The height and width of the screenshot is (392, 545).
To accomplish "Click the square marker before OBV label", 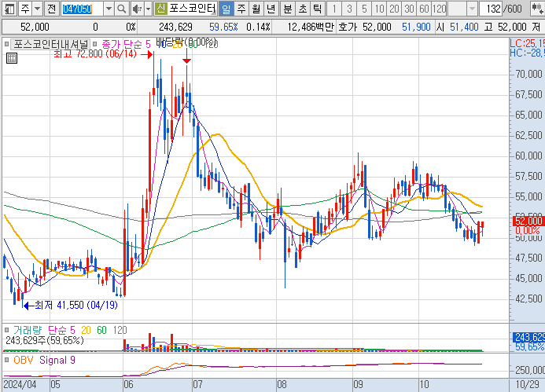I will pos(6,360).
